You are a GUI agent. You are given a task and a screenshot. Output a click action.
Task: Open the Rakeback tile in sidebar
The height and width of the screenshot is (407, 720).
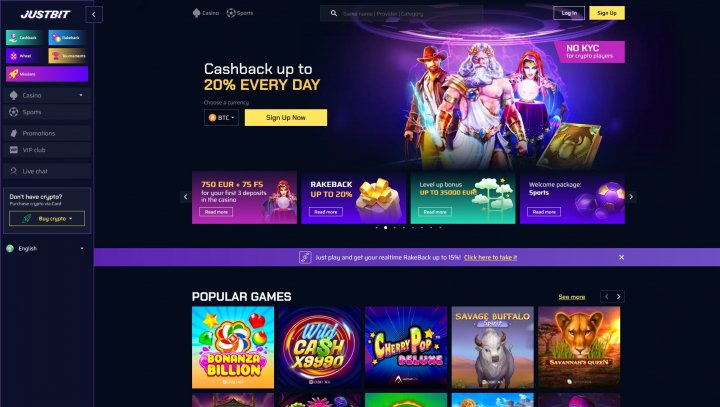coord(68,38)
